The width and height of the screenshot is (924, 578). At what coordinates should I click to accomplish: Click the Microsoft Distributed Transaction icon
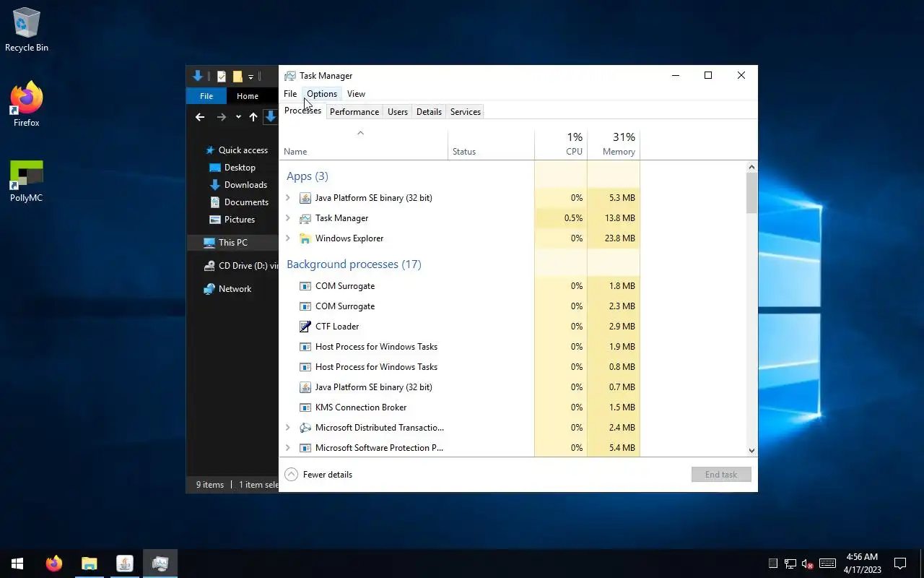coord(305,428)
